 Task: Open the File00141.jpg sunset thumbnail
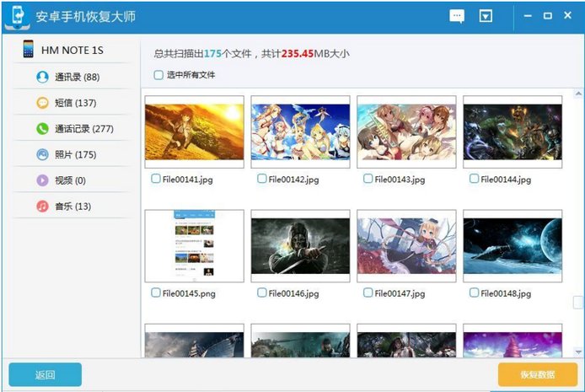[195, 132]
